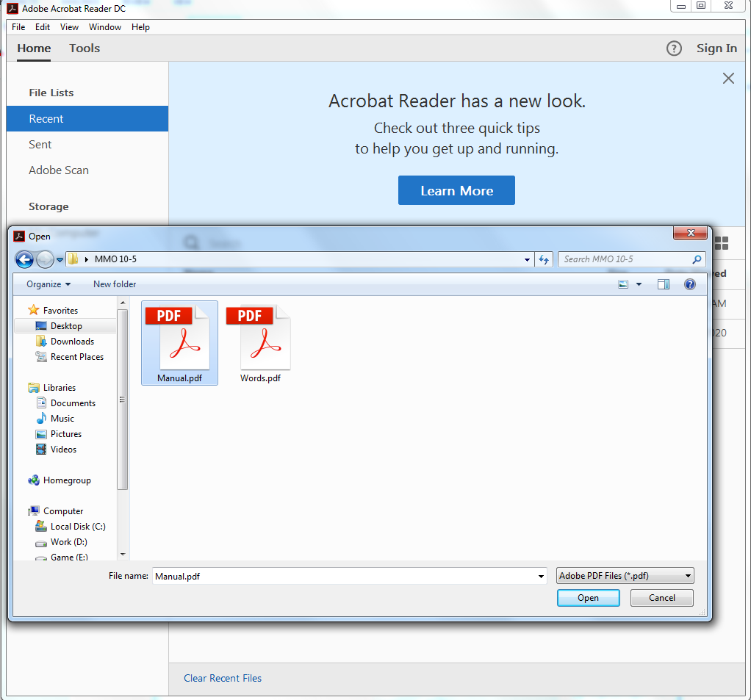Click the blue Get help icon in dialog
The image size is (751, 700).
pyautogui.click(x=690, y=284)
